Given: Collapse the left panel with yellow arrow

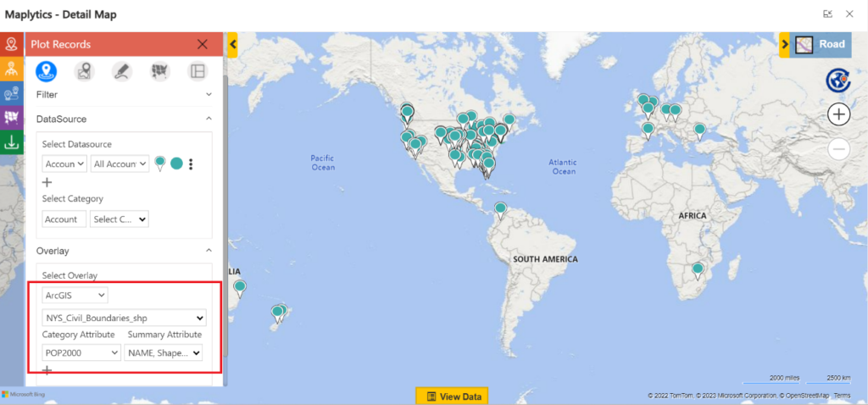Looking at the screenshot, I should pyautogui.click(x=232, y=44).
